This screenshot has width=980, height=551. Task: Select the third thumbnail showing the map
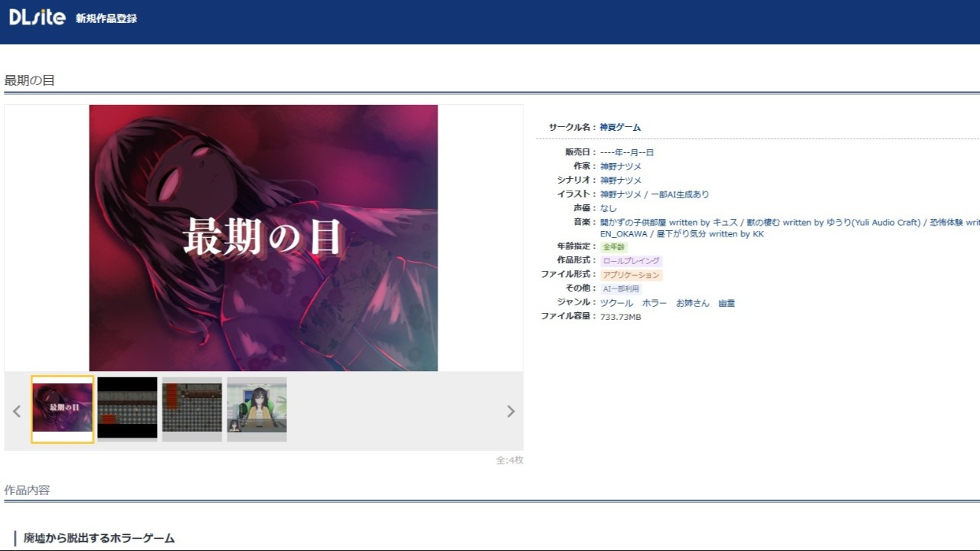pyautogui.click(x=192, y=409)
